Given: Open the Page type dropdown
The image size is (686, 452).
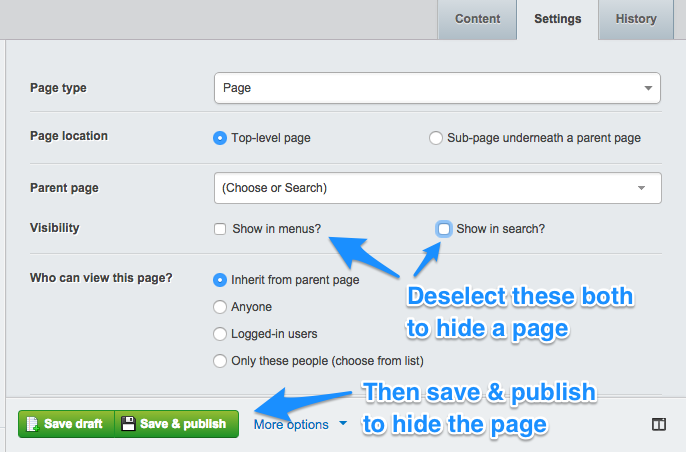Looking at the screenshot, I should coord(437,88).
